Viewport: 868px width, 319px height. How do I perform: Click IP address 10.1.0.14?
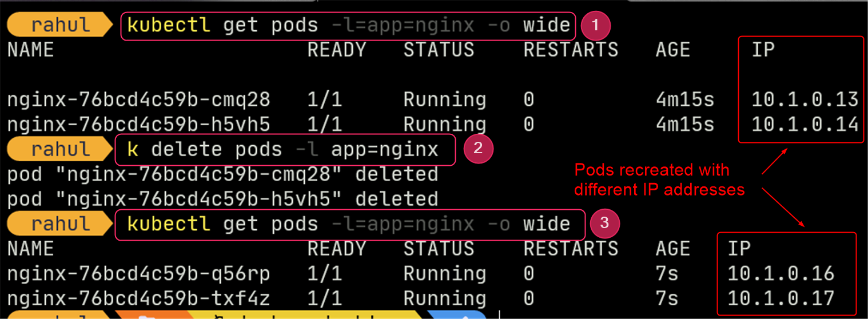pos(805,125)
